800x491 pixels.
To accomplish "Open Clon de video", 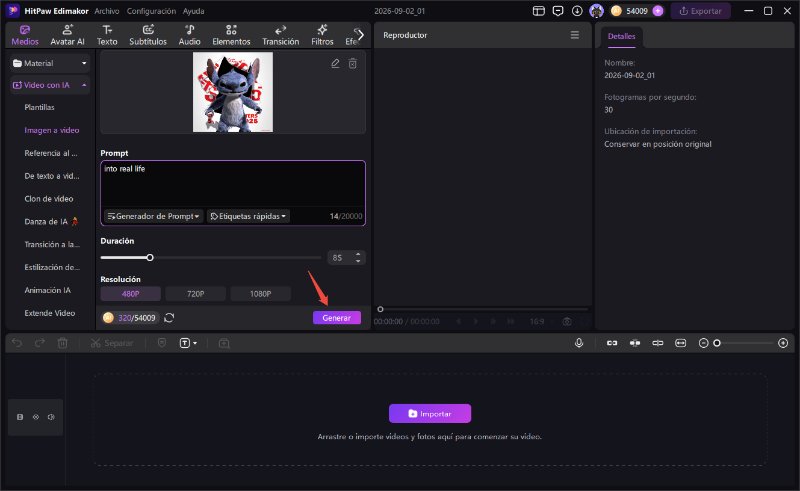I will (x=48, y=199).
